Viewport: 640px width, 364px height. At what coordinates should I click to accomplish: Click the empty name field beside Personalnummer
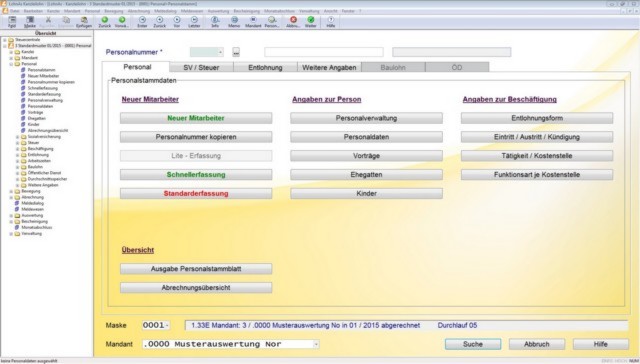click(x=324, y=52)
